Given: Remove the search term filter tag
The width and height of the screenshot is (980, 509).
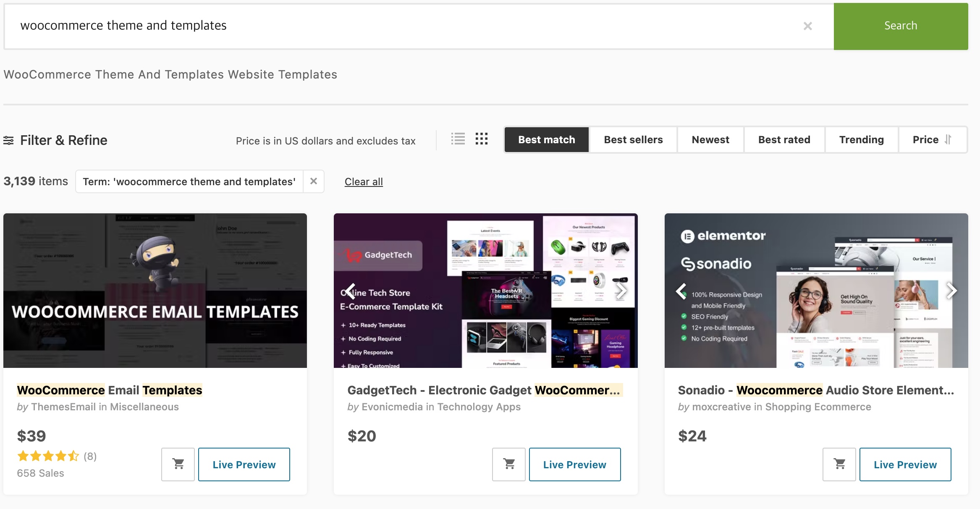Looking at the screenshot, I should coord(314,181).
